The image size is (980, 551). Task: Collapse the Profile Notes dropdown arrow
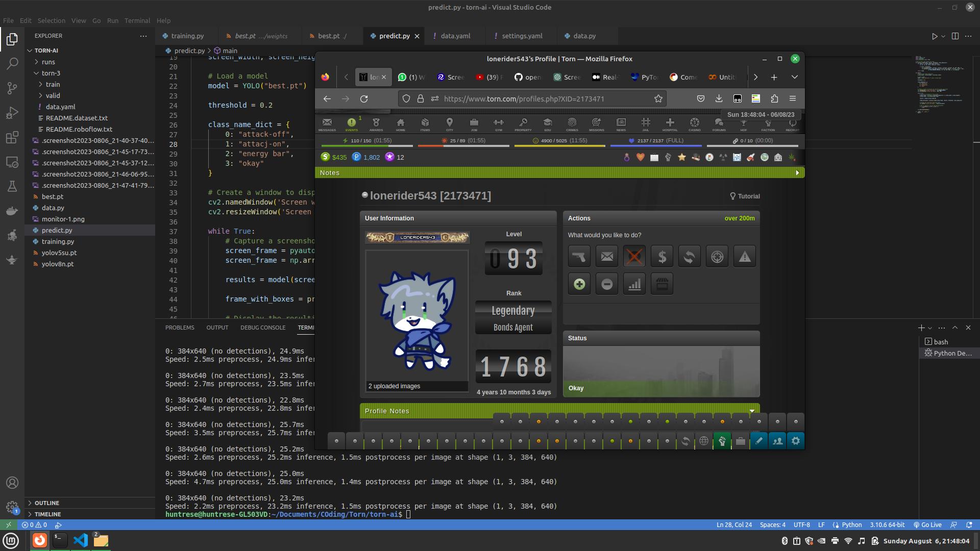pos(752,411)
